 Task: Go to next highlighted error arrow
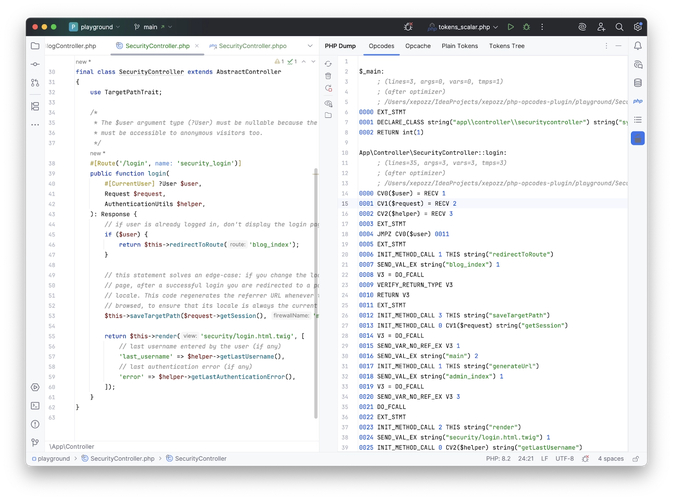(313, 61)
